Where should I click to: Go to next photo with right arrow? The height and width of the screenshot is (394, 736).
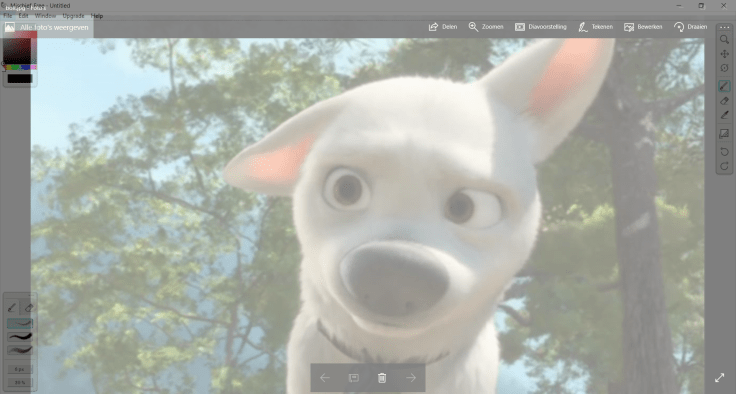[411, 378]
